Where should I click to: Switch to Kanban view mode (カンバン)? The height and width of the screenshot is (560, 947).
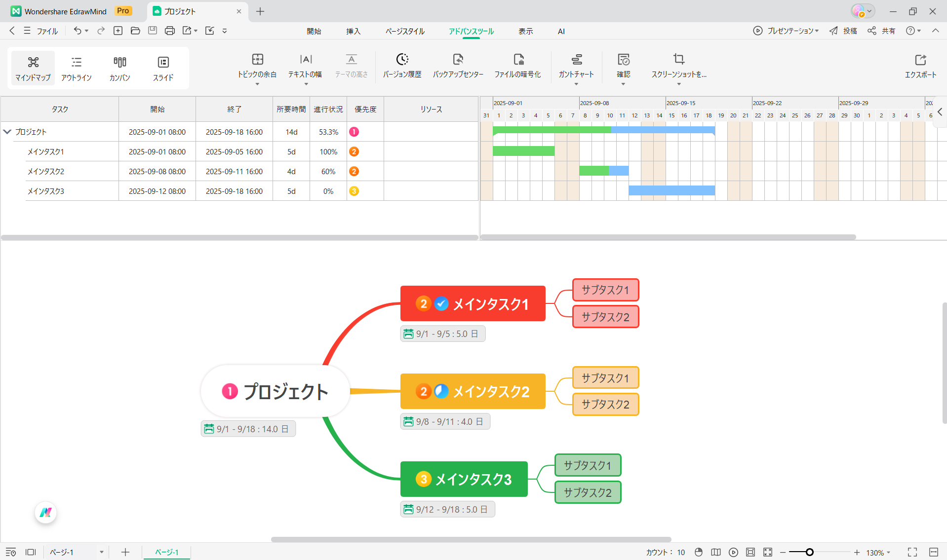(119, 68)
